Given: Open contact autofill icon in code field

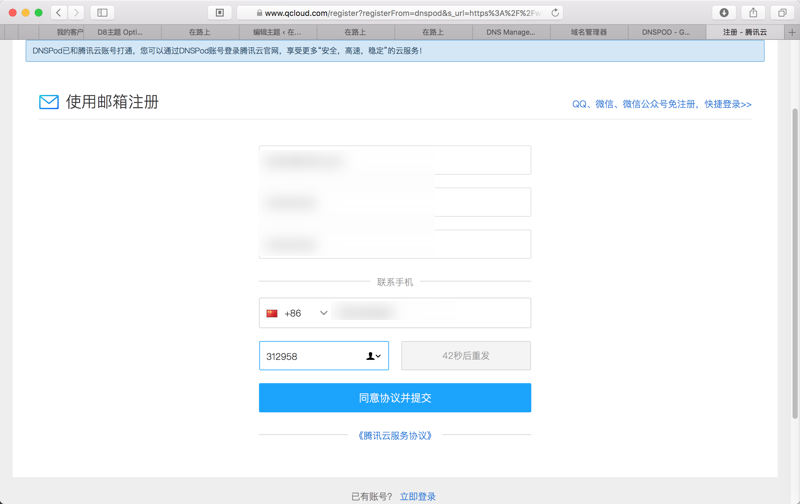Looking at the screenshot, I should [x=373, y=356].
